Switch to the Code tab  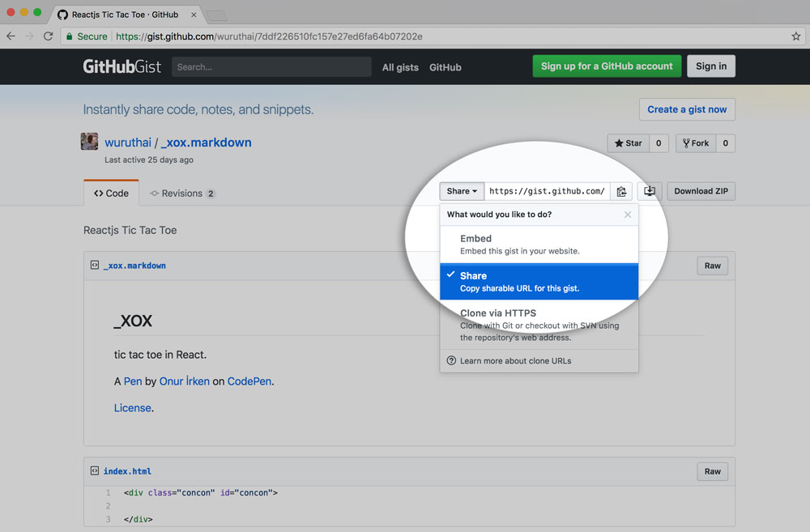111,194
